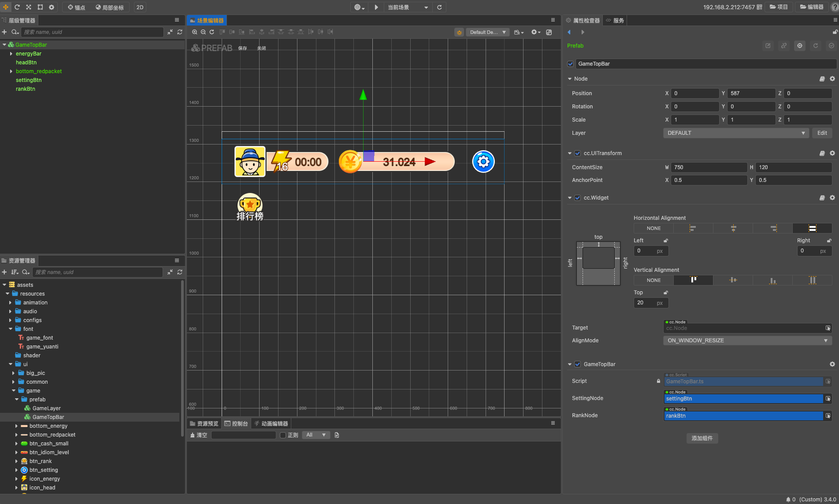Click the play preview button
839x504 pixels.
[376, 7]
